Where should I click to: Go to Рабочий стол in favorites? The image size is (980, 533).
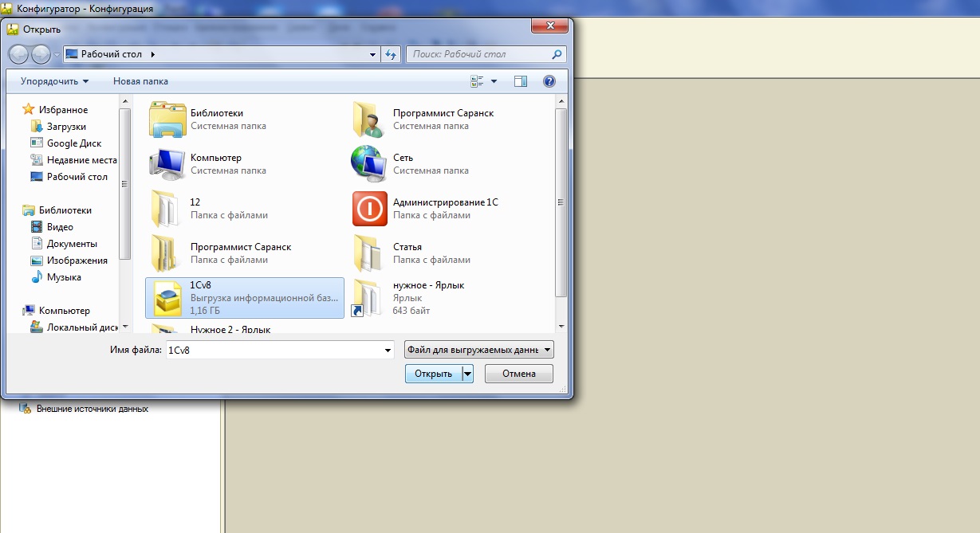tap(77, 177)
